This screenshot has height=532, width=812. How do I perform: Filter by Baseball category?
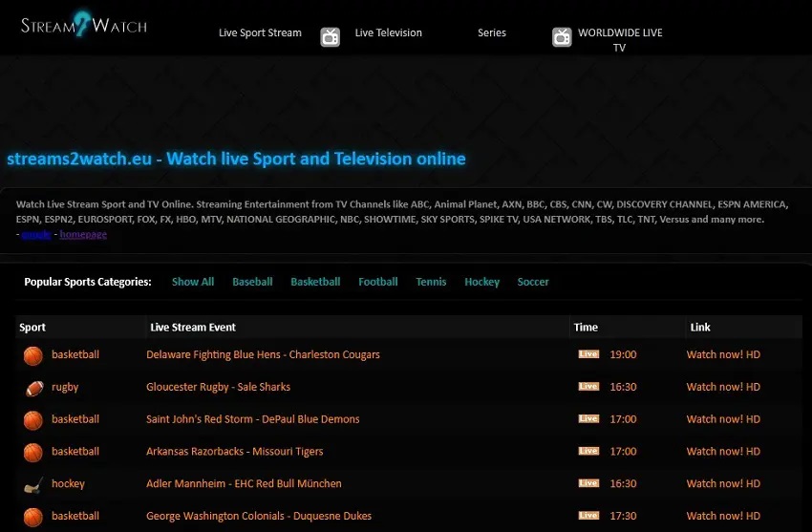click(252, 282)
